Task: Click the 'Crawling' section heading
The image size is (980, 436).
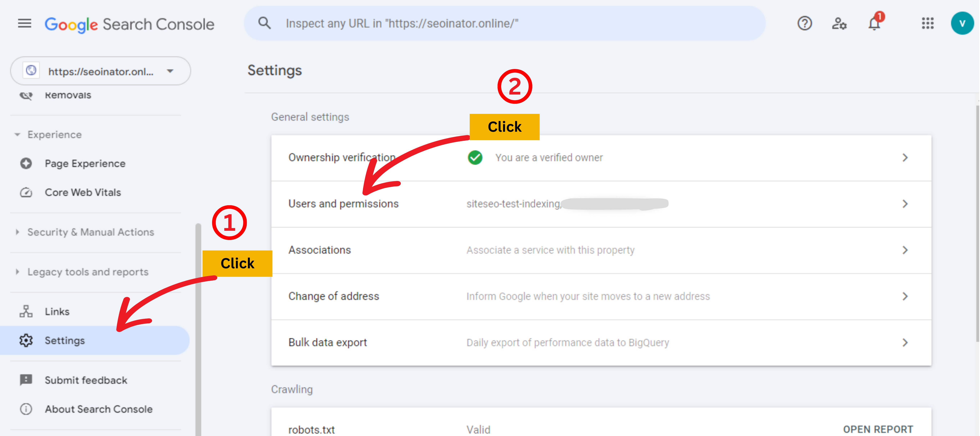Action: pyautogui.click(x=292, y=389)
